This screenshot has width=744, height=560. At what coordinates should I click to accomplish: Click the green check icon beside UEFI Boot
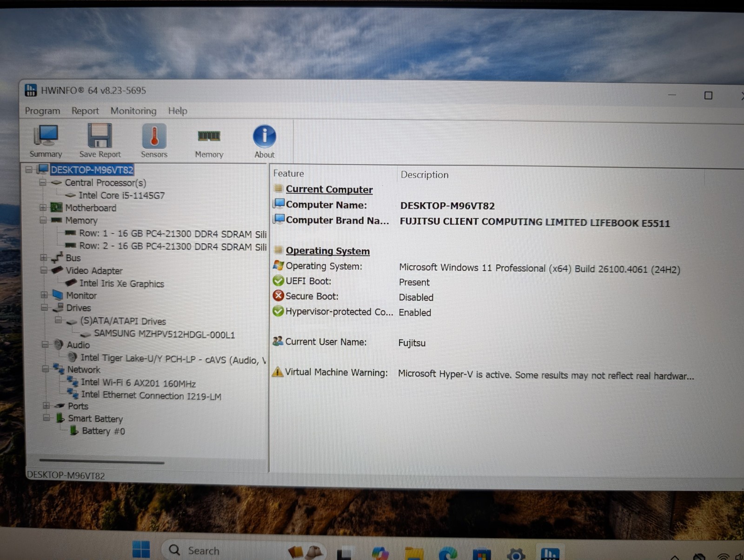point(278,280)
